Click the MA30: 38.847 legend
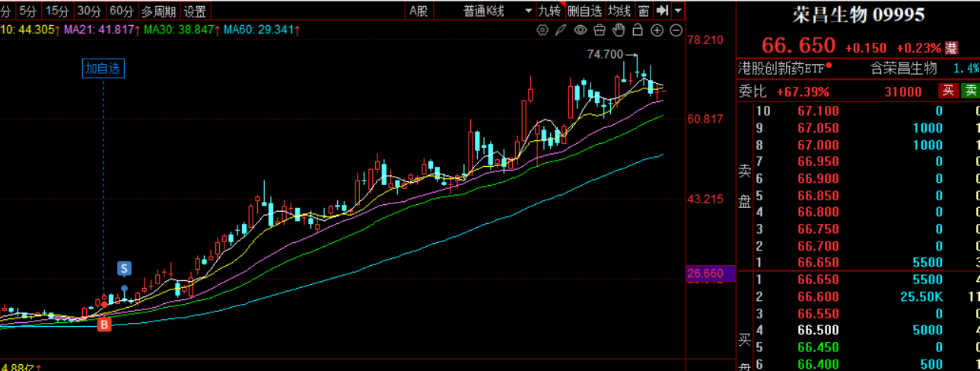 pos(180,30)
